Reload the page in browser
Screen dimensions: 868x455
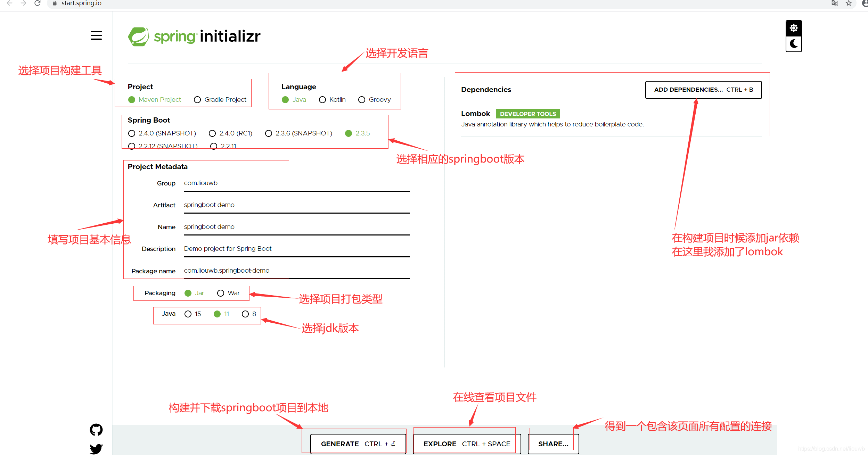[38, 3]
